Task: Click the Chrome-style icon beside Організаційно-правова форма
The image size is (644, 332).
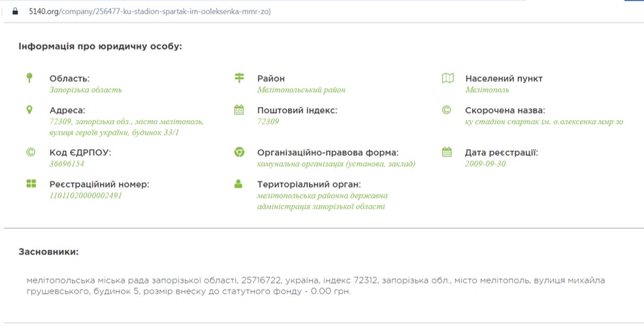Action: pyautogui.click(x=239, y=153)
